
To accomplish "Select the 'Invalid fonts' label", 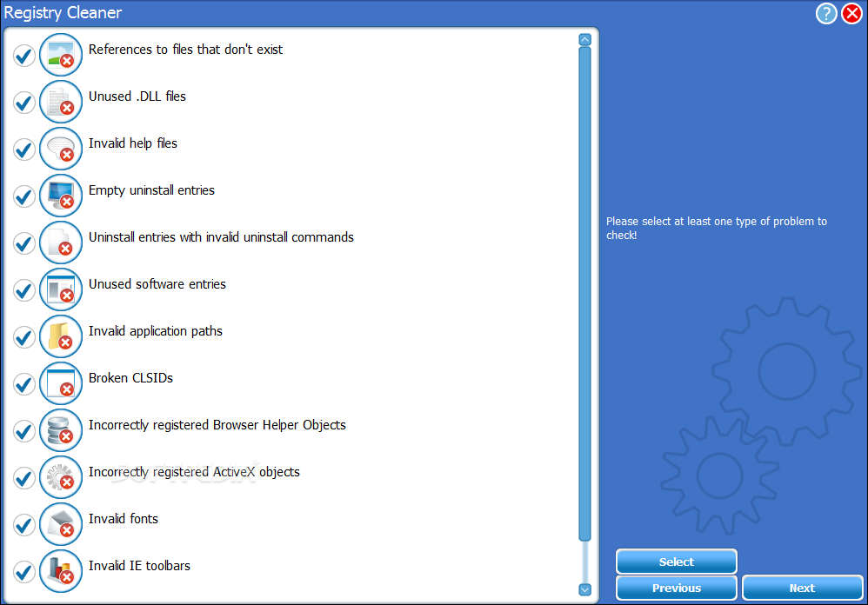I will tap(124, 519).
